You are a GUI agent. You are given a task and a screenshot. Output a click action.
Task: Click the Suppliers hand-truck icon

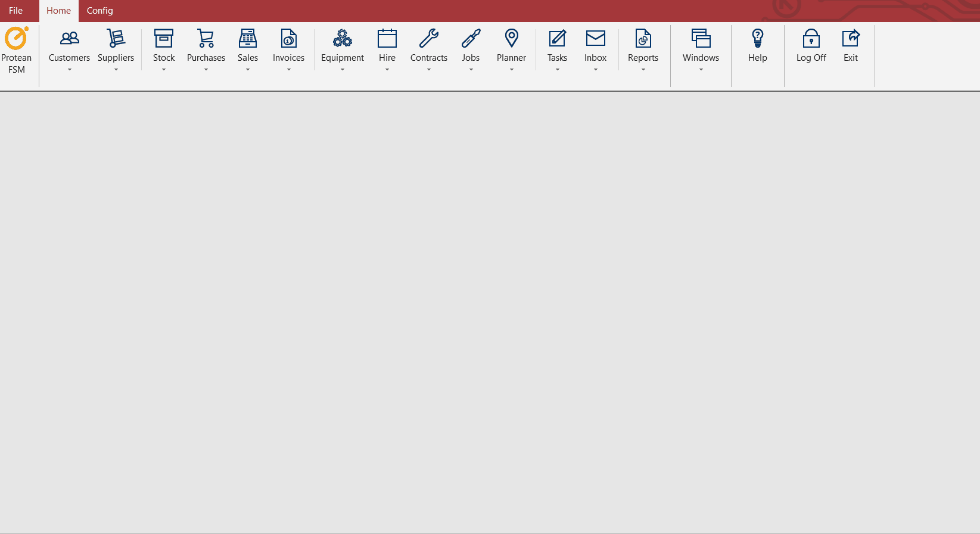(x=116, y=38)
